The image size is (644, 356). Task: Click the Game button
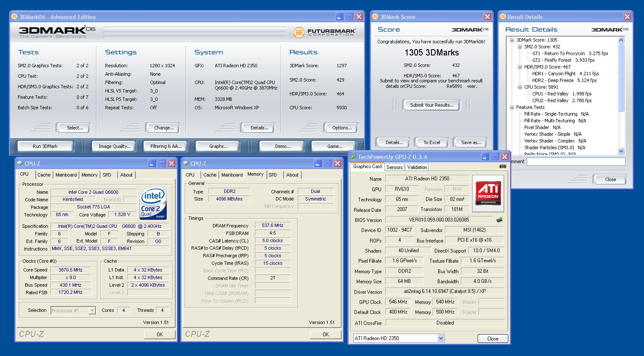tap(334, 146)
